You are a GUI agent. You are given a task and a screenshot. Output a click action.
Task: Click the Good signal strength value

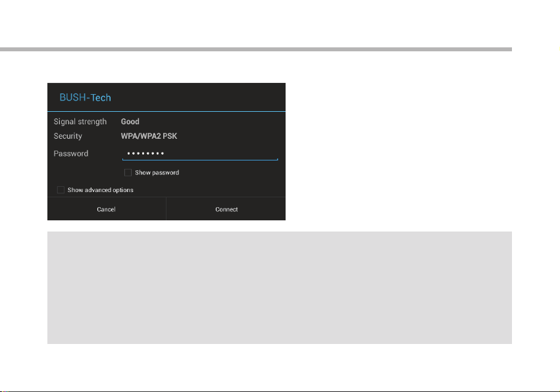tap(130, 122)
